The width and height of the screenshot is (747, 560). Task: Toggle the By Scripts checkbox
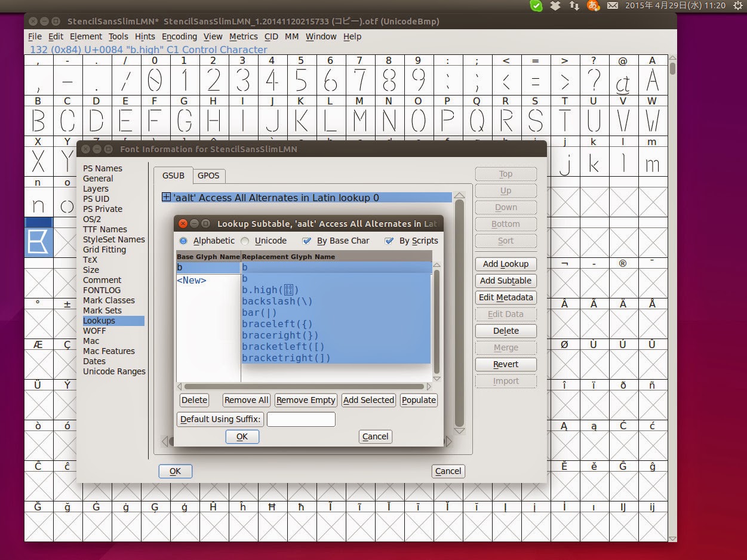(x=389, y=241)
